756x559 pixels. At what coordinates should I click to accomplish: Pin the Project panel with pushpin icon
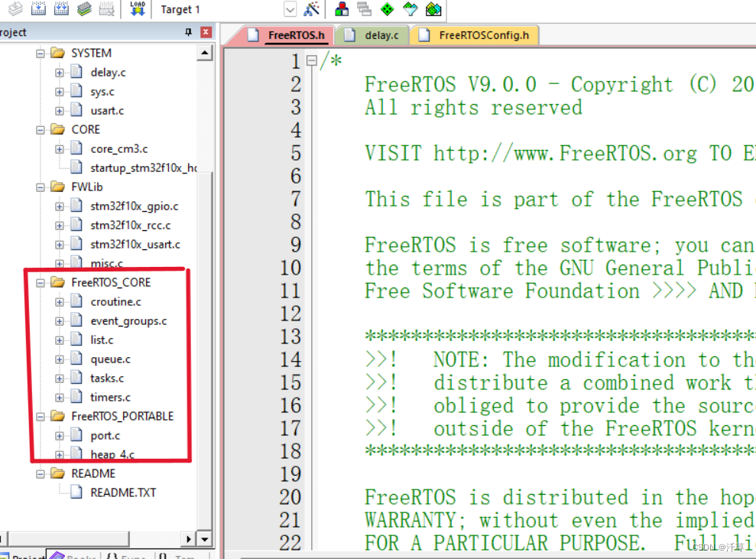click(x=189, y=32)
